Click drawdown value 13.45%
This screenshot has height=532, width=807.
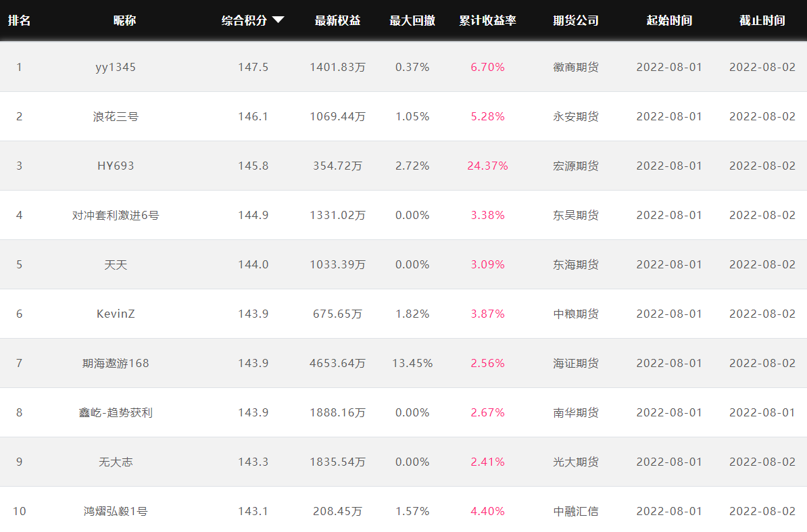[x=412, y=363]
